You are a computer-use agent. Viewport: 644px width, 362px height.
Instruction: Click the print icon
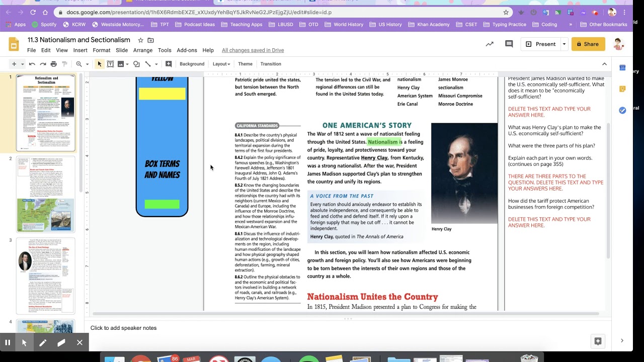(x=54, y=64)
